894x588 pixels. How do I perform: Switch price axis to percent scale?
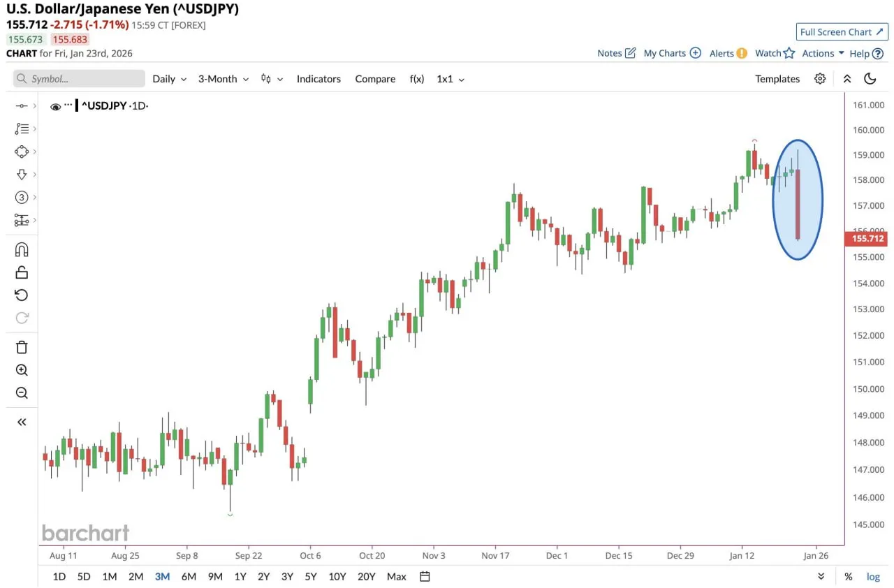coord(848,576)
